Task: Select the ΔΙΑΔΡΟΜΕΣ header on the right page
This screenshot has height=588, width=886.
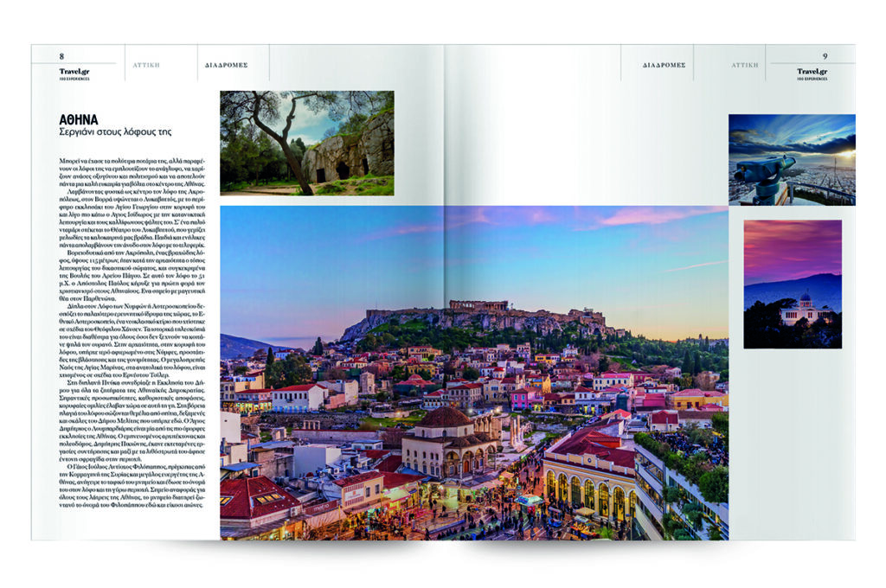Action: coord(664,65)
